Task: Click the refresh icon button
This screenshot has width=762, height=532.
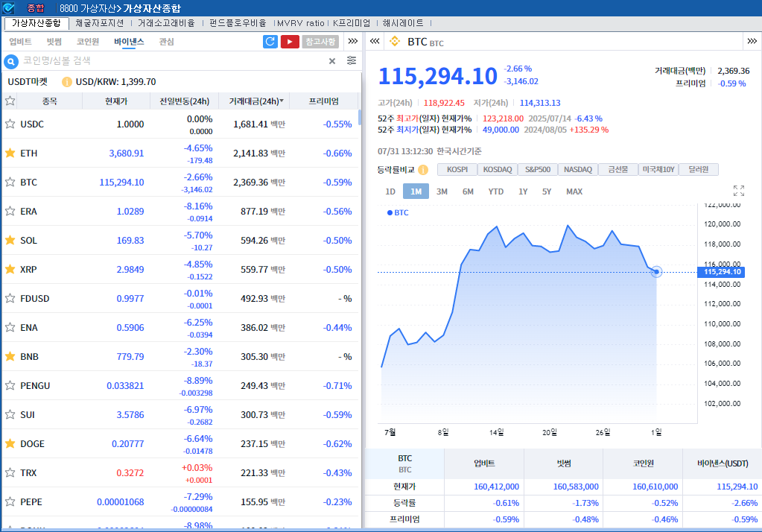Action: click(x=270, y=42)
